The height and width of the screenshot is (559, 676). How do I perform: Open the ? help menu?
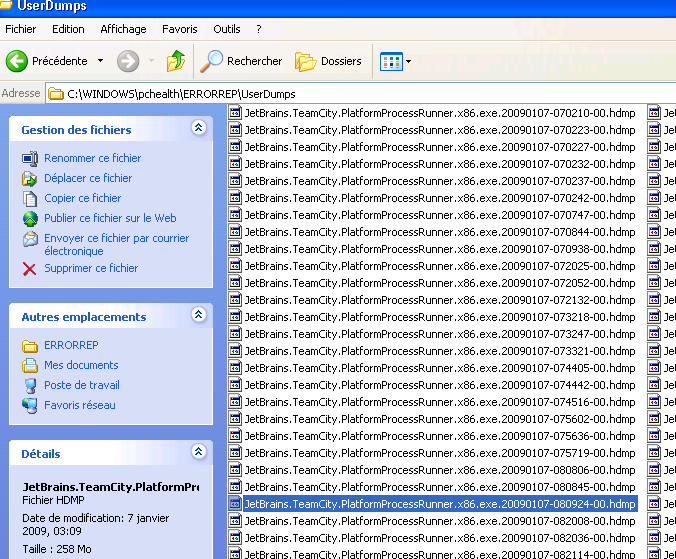pos(259,29)
